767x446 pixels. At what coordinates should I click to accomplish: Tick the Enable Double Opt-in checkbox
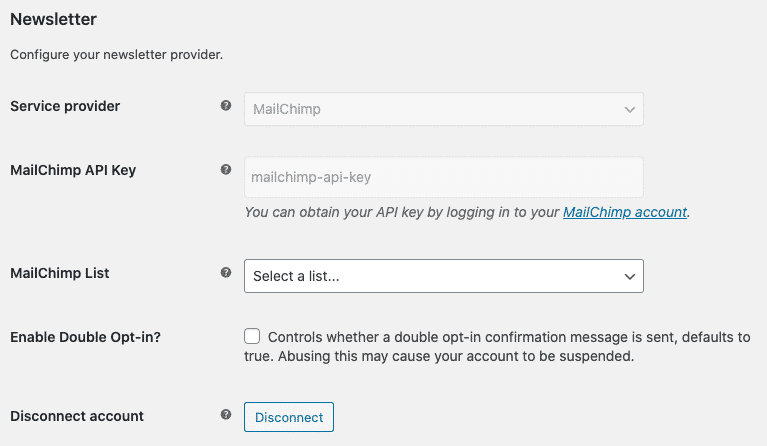[252, 336]
